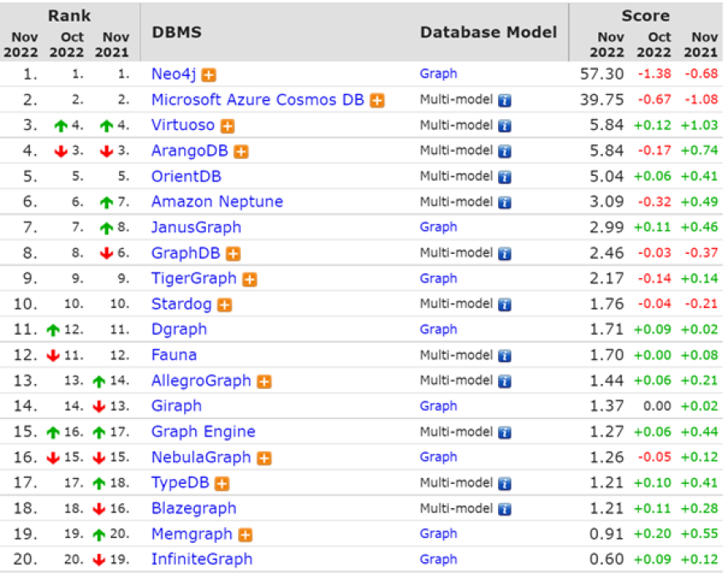Image resolution: width=728 pixels, height=573 pixels.
Task: Open the GraphDB link
Action: (x=186, y=253)
